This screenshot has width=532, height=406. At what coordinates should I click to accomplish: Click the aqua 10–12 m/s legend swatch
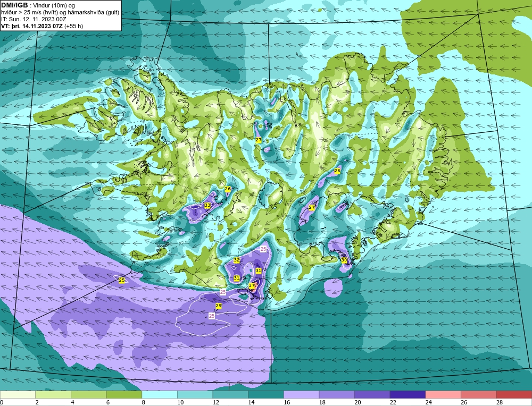click(195, 394)
